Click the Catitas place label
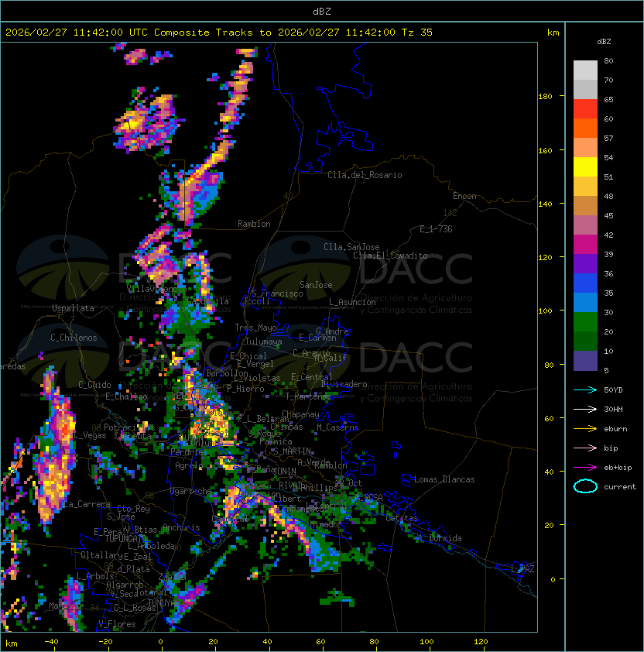The width and height of the screenshot is (644, 652). (402, 519)
